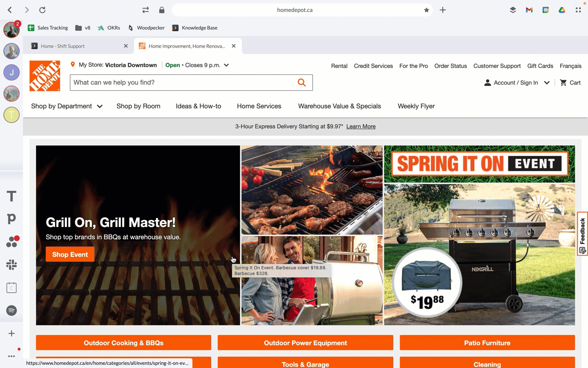
Task: Reload the page with refresh icon
Action: tap(42, 10)
